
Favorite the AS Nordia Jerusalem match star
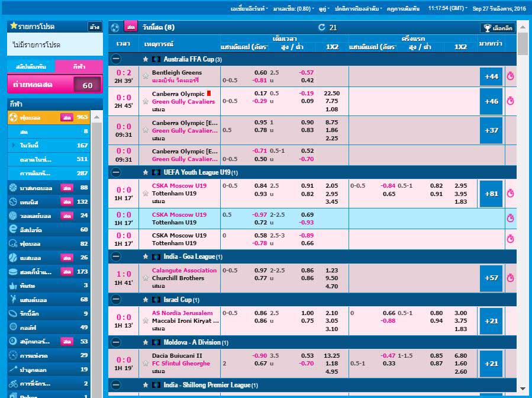pos(146,320)
